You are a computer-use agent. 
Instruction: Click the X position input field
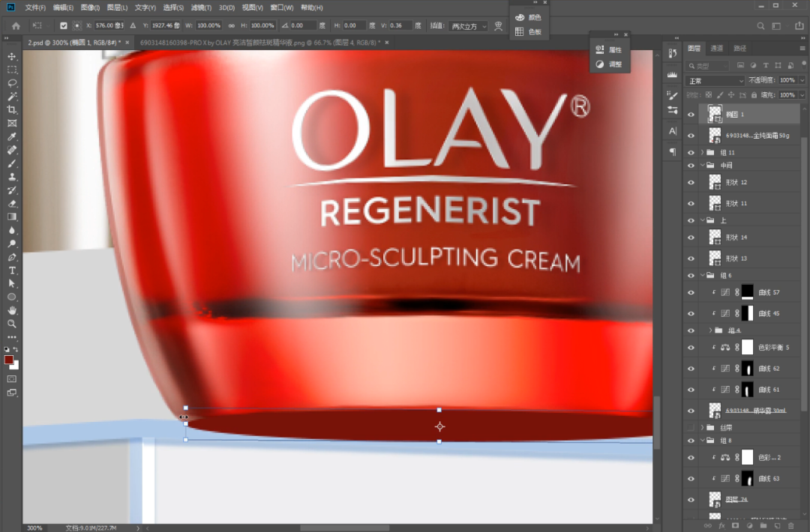109,25
